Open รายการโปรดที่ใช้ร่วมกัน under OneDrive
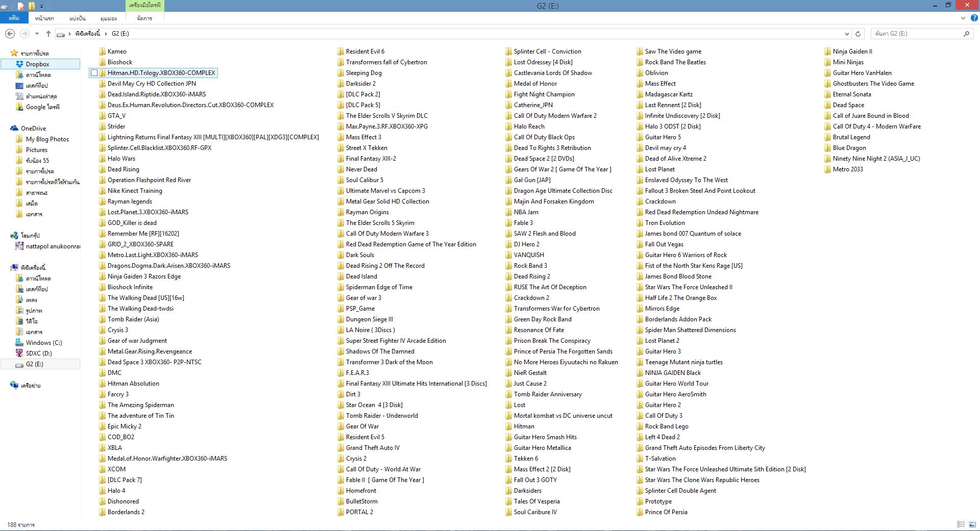Viewport: 980px width, 531px height. coord(53,182)
